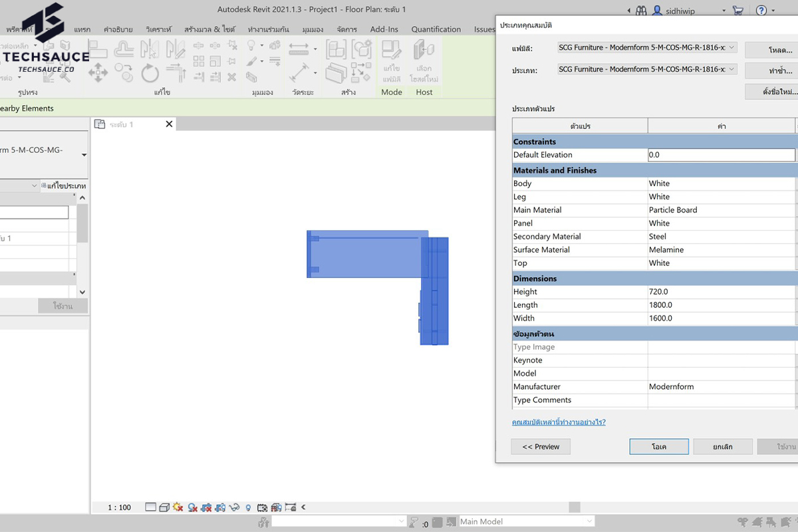Click Edit Family in Mode panel
The width and height of the screenshot is (798, 532).
tap(392, 60)
